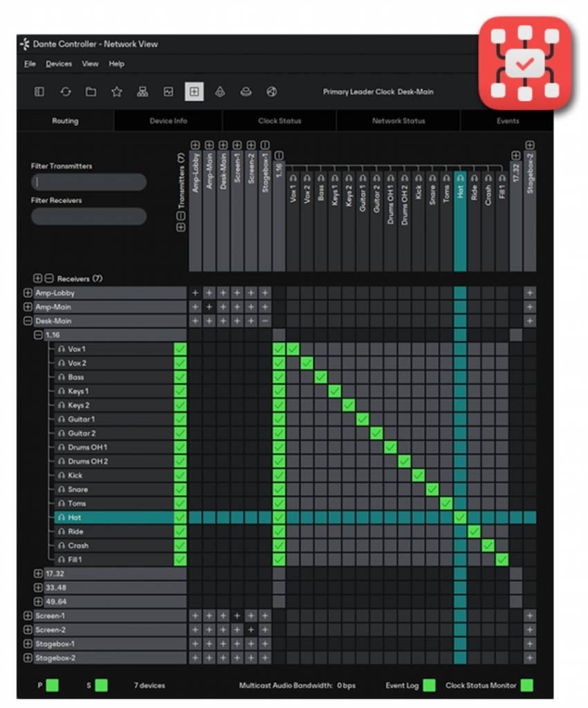Click the highlighted grid plus toolbar icon
The image size is (588, 708).
click(x=194, y=92)
